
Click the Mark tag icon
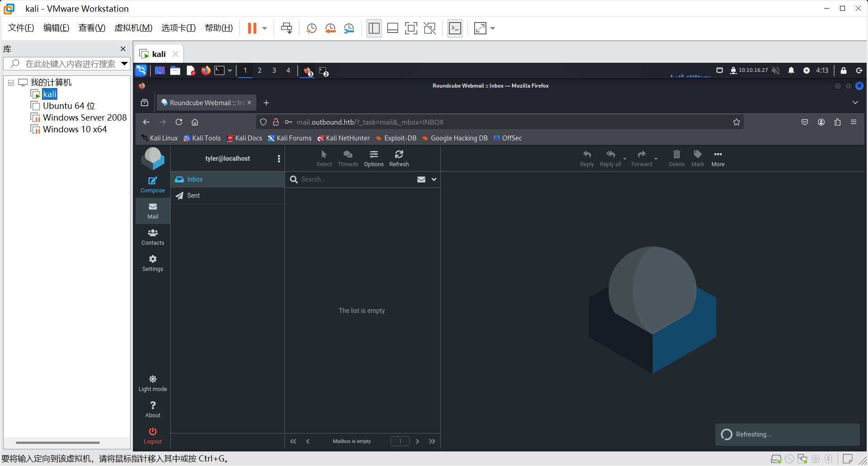(697, 158)
